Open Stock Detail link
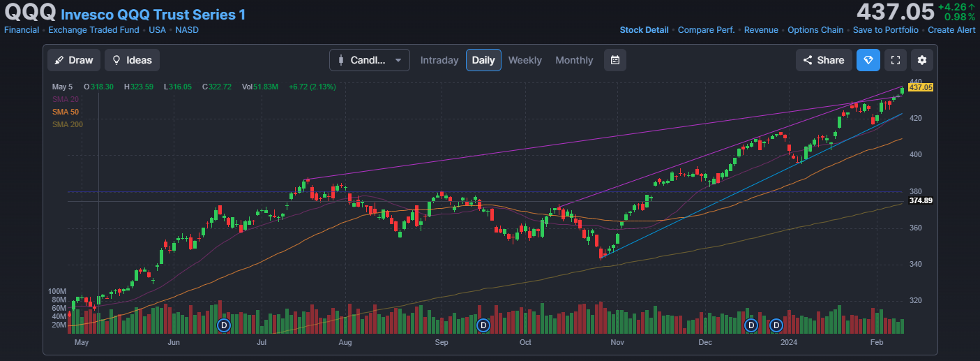The height and width of the screenshot is (361, 980). (644, 30)
